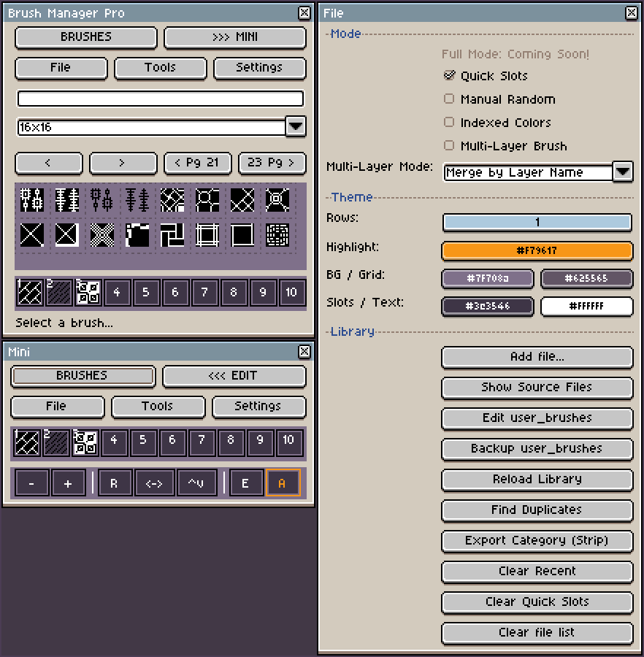
Task: Select the hollow square frame brush
Action: coord(242,235)
